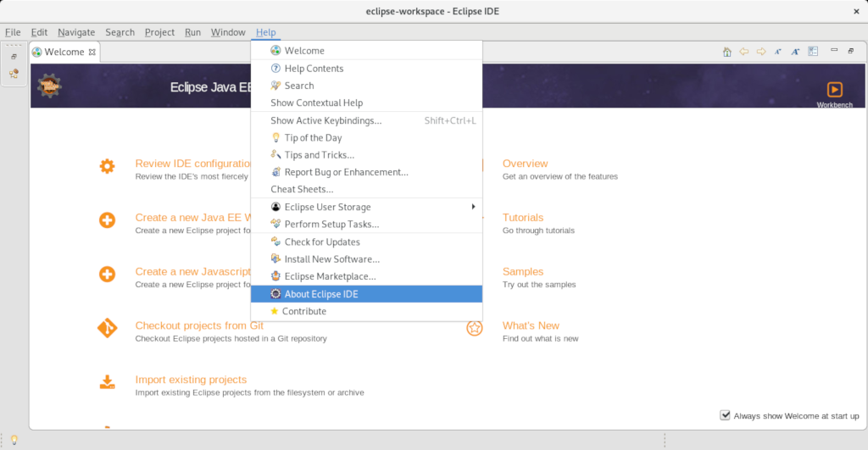
Task: Open Import existing projects link
Action: (x=191, y=379)
